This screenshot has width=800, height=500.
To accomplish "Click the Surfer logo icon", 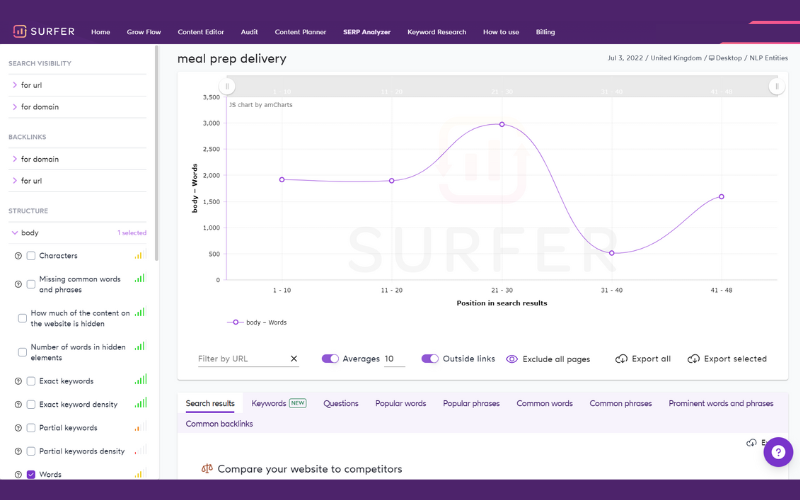I will [19, 31].
